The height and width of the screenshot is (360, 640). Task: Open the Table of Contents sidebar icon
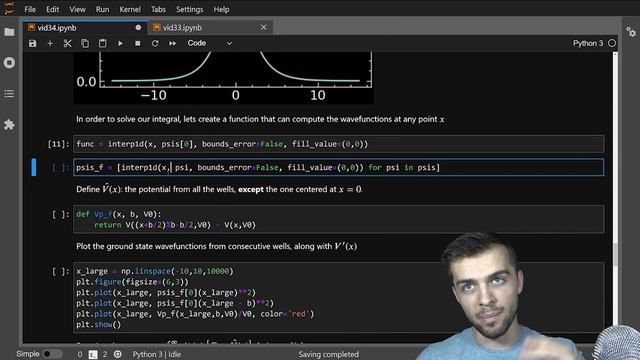9,94
